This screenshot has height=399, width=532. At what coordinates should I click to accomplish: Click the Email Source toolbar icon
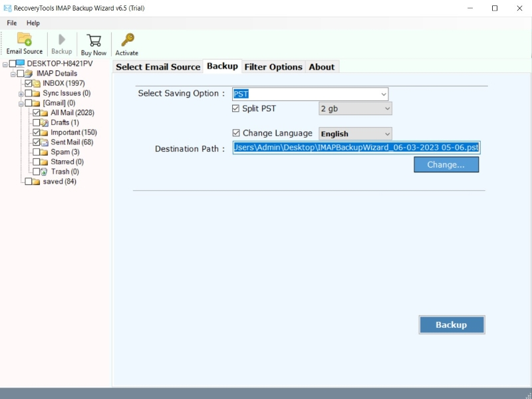point(25,39)
